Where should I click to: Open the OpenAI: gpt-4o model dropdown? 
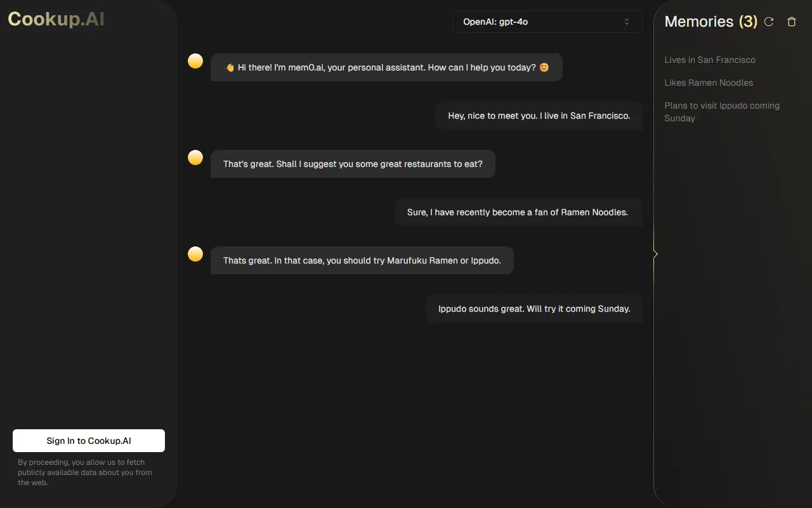[547, 22]
